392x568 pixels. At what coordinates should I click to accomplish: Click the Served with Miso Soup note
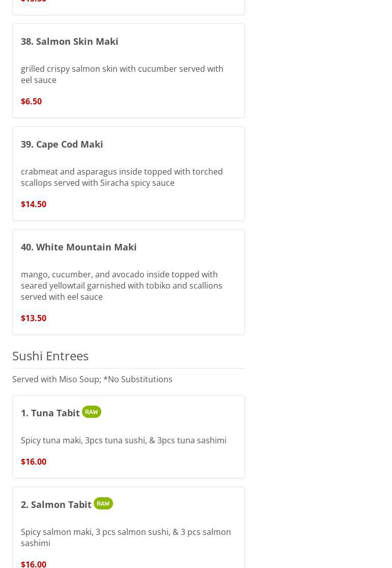click(92, 379)
